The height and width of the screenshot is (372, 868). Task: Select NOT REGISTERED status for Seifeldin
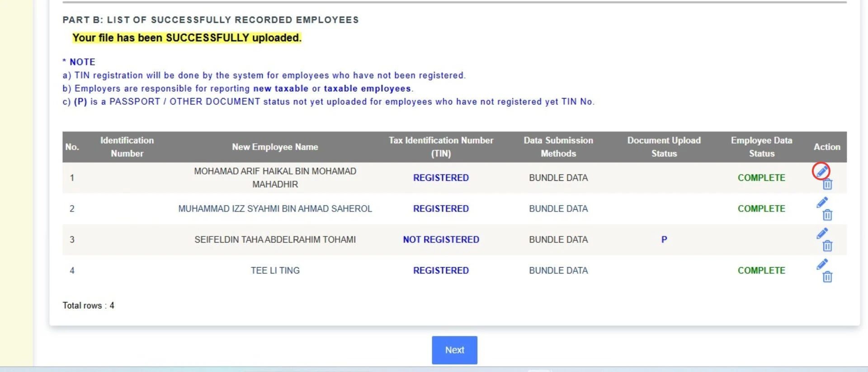441,240
